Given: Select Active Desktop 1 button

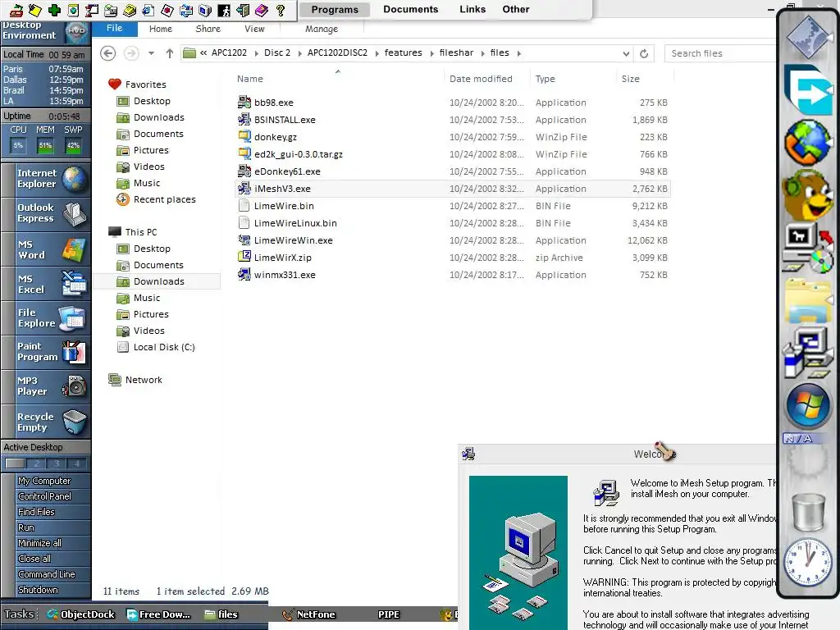Looking at the screenshot, I should pos(15,463).
